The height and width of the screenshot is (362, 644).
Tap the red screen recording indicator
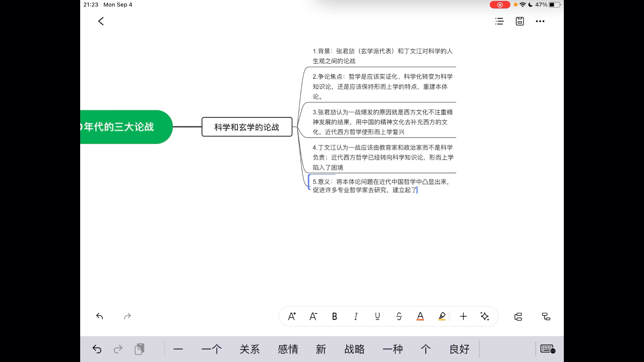(500, 5)
